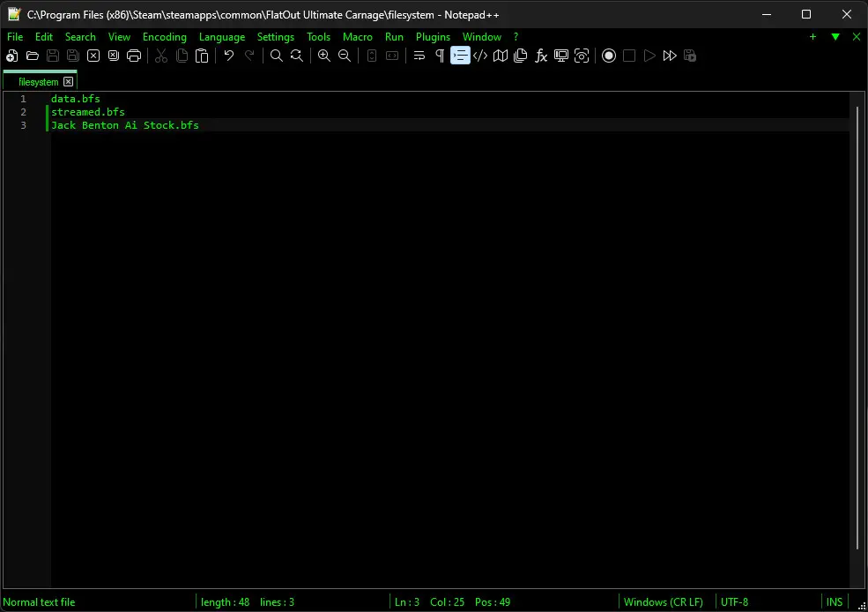Image resolution: width=868 pixels, height=612 pixels.
Task: Click the Folder as Workspace monitor icon
Action: pos(561,56)
